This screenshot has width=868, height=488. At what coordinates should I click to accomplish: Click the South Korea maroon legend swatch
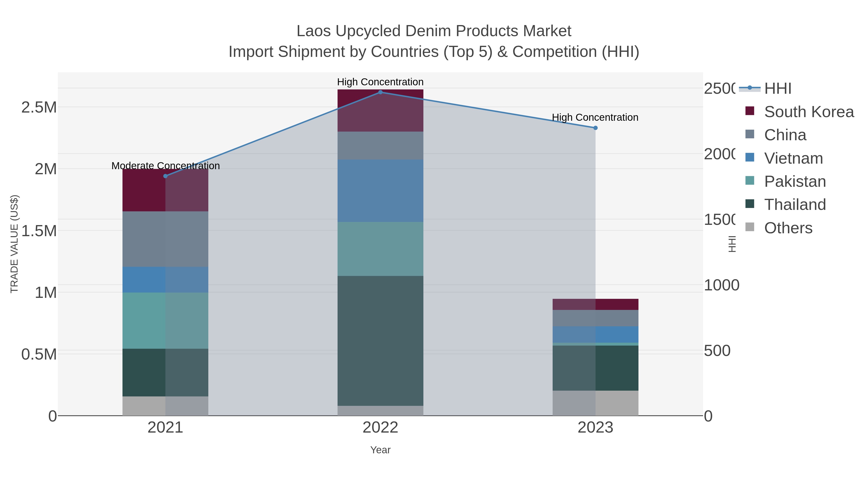coord(750,111)
